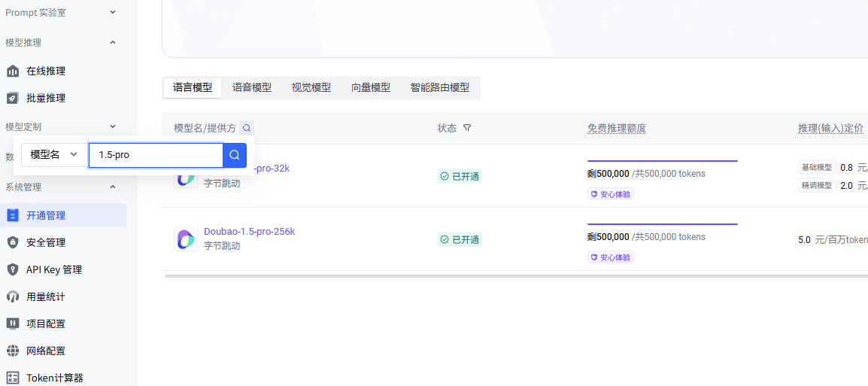Click search field containing 1.5-pro
Image resolution: width=868 pixels, height=386 pixels.
click(x=156, y=155)
